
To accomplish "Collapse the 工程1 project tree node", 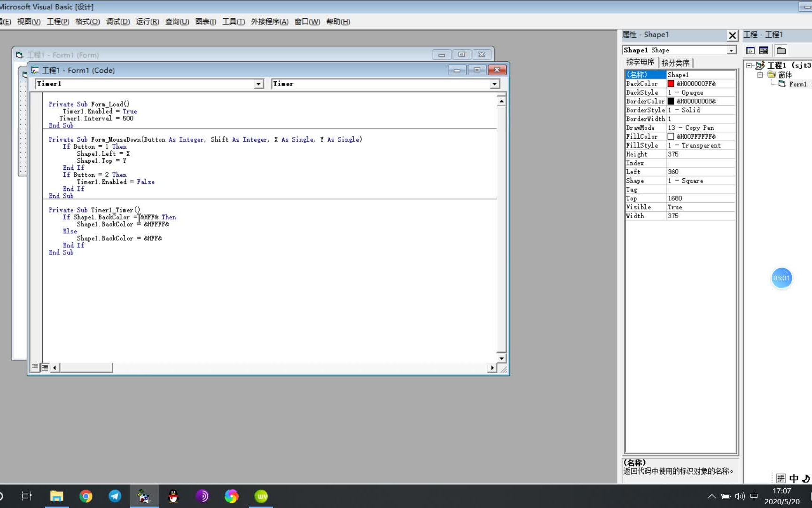I will click(x=749, y=65).
